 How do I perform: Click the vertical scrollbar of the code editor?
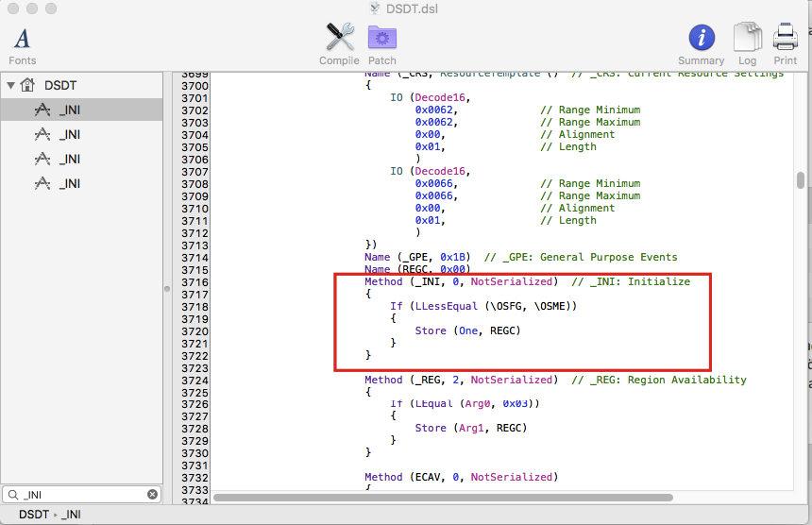pyautogui.click(x=801, y=180)
